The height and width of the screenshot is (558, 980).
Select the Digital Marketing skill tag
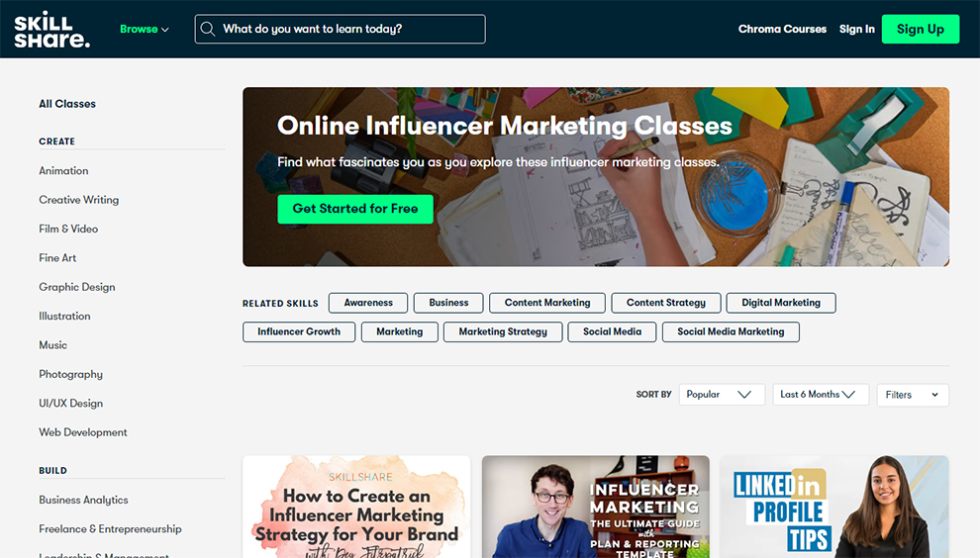(781, 303)
